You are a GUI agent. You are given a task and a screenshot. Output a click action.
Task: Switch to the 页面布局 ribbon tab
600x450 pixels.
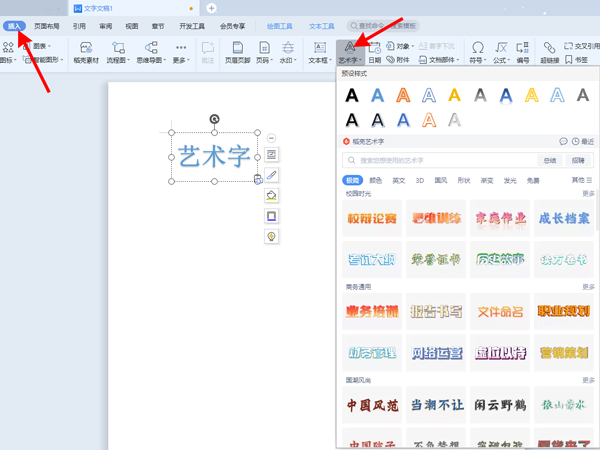(x=47, y=26)
